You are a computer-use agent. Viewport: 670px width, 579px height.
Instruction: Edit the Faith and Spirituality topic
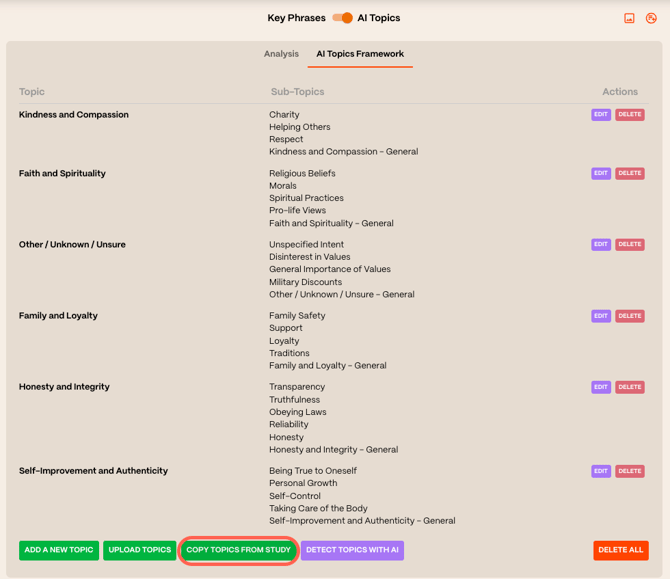[x=601, y=173]
